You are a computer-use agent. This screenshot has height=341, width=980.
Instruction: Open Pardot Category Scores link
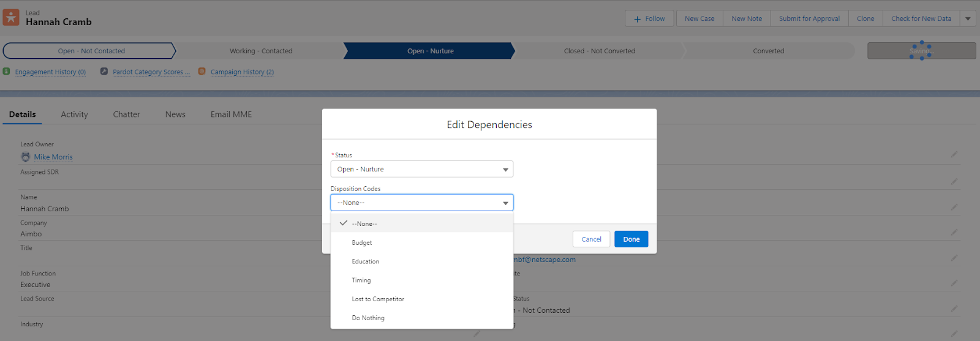click(x=151, y=72)
